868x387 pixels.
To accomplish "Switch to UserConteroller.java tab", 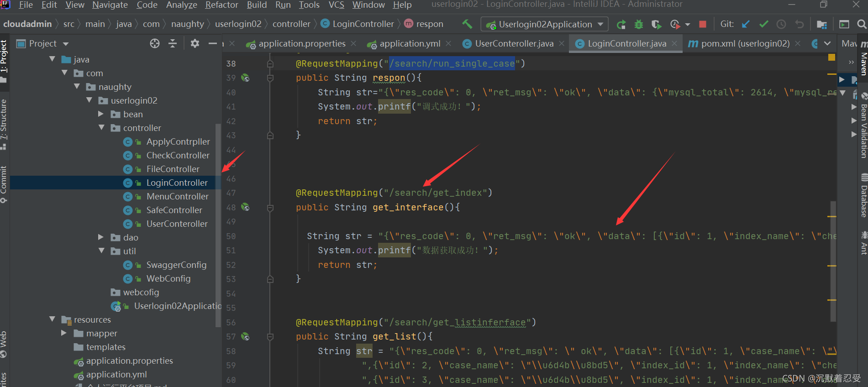I will point(513,44).
